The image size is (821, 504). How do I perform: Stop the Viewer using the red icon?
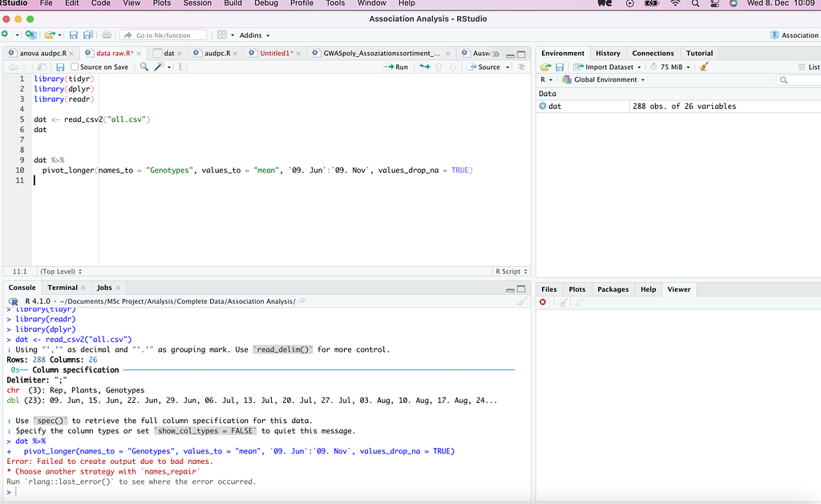tap(543, 303)
